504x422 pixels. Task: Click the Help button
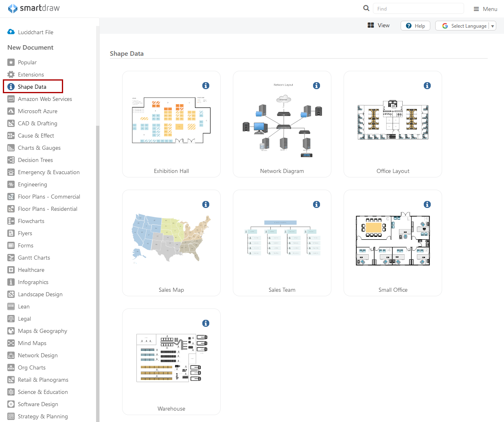click(415, 26)
